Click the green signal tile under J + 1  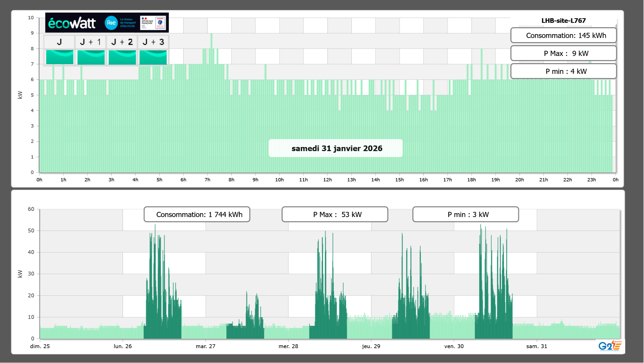click(91, 57)
